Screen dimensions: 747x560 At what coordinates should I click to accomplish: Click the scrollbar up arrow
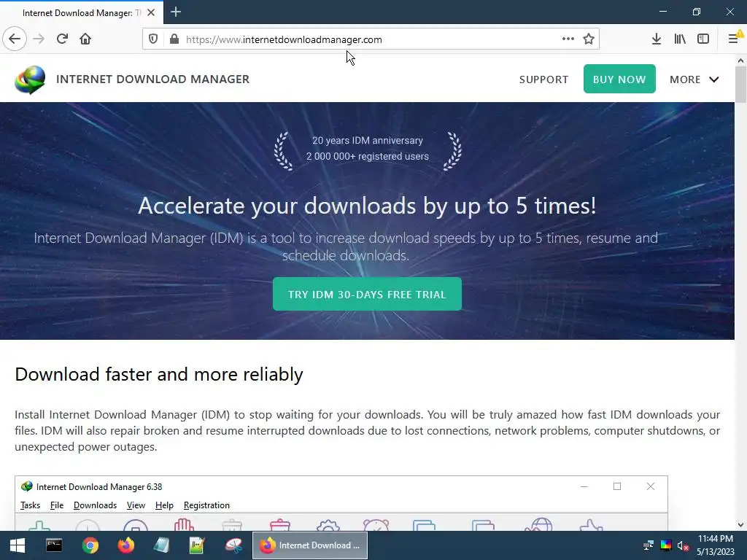pos(741,61)
